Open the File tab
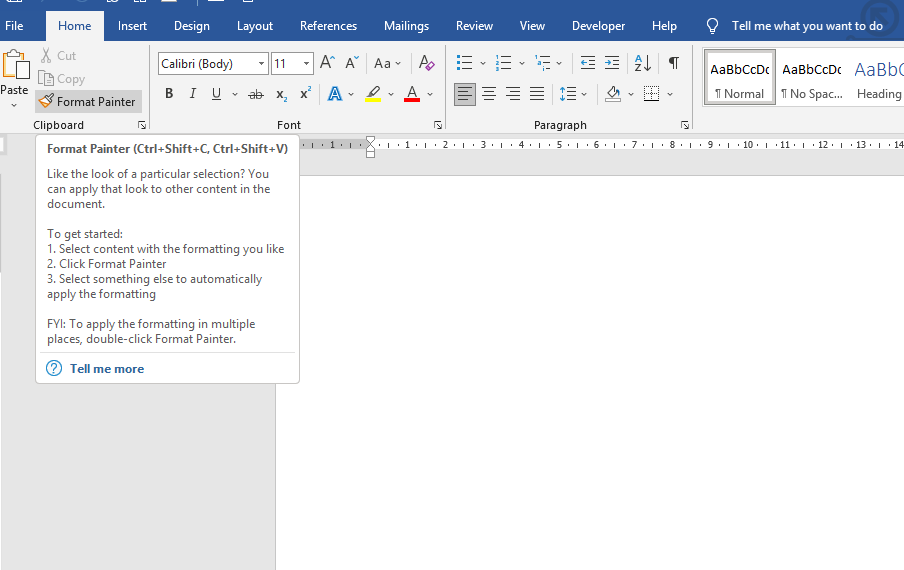 tap(14, 26)
